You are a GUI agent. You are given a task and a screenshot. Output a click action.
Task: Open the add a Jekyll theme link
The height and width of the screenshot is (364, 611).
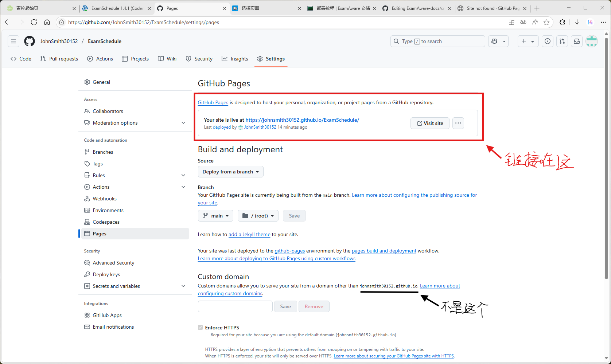[249, 234]
